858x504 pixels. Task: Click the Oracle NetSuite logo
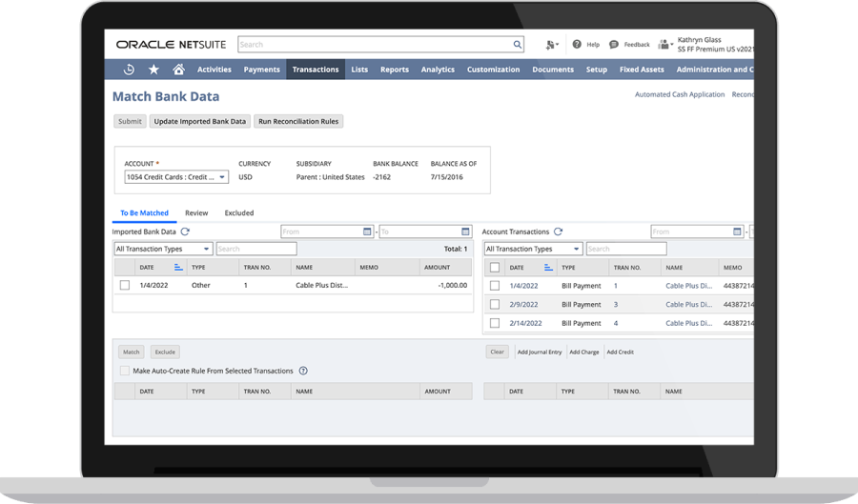(171, 45)
